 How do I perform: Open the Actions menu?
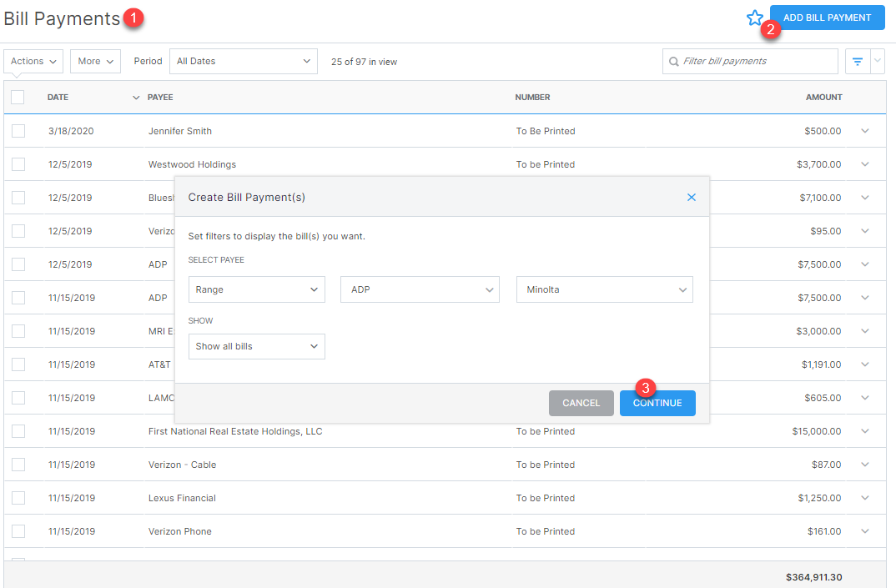tap(33, 61)
